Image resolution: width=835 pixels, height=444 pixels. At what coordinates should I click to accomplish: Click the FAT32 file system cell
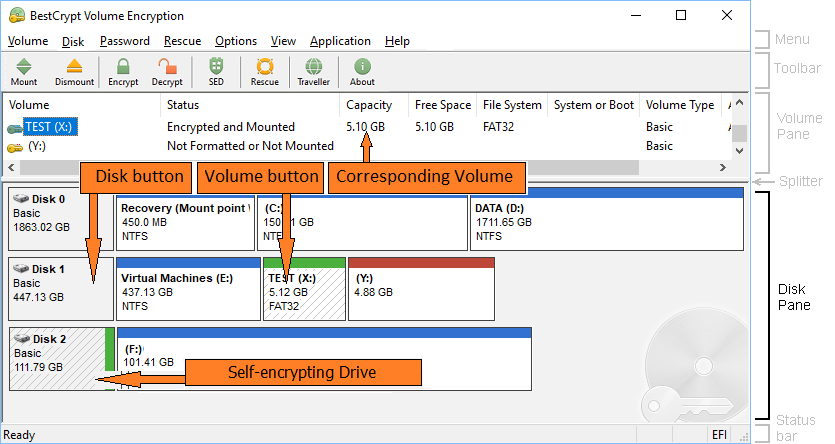[498, 127]
